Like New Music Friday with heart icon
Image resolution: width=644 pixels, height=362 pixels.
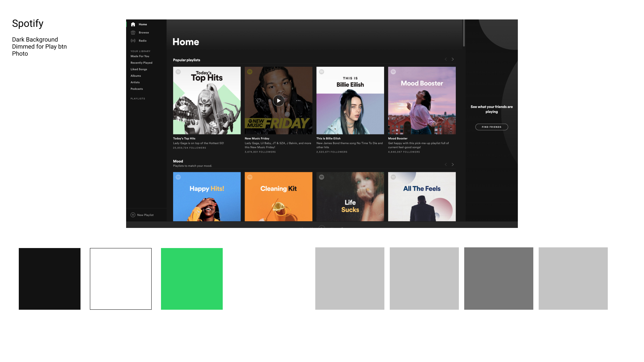click(259, 101)
